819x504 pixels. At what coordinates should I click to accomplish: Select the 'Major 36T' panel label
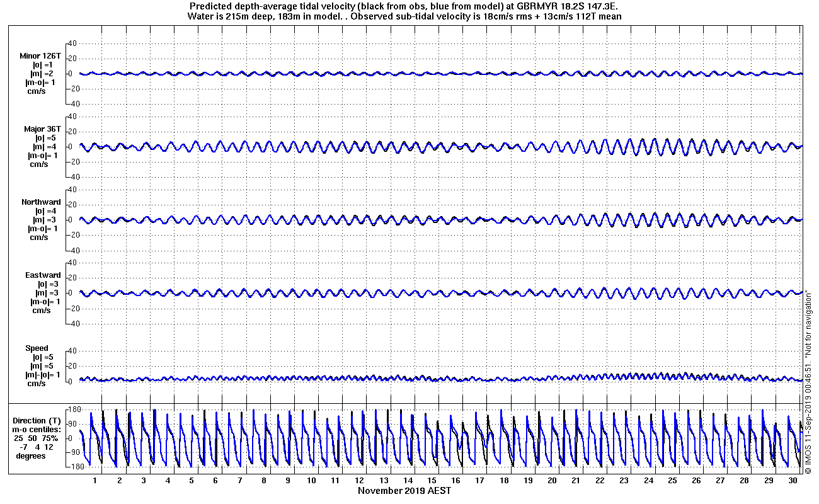coord(43,129)
